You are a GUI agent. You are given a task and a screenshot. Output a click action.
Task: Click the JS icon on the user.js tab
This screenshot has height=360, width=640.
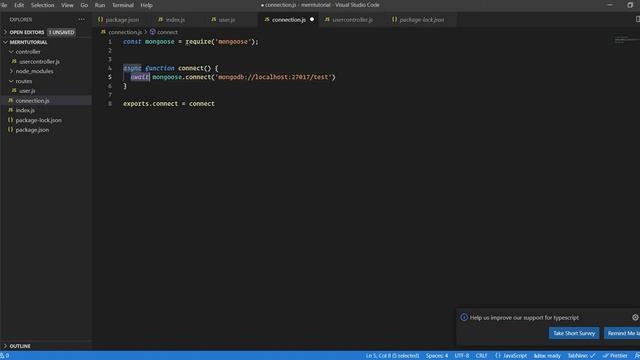coord(213,19)
